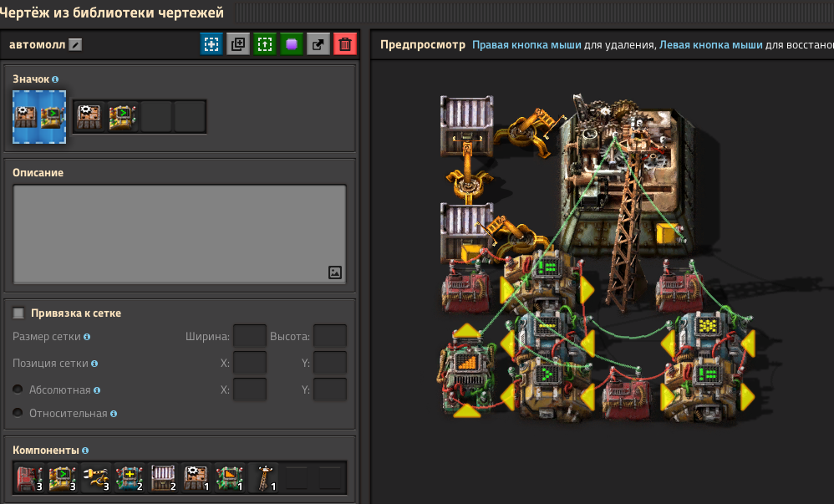Click the blue select new contents button
This screenshot has height=504, width=834.
pyautogui.click(x=211, y=44)
